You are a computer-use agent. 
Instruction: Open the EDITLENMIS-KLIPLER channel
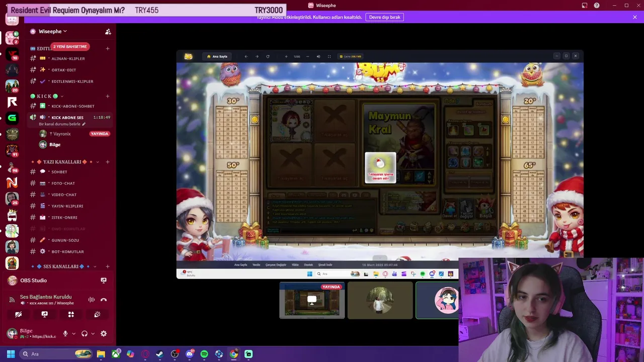70,81
